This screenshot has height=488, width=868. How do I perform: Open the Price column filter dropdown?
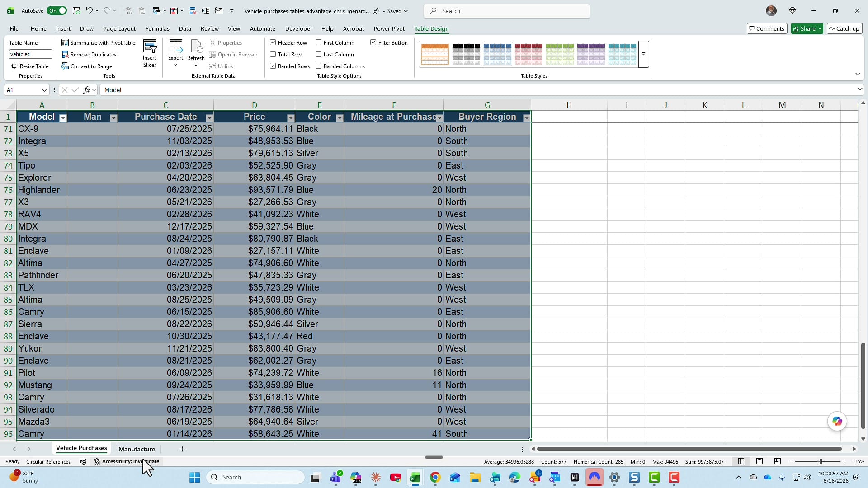[291, 118]
